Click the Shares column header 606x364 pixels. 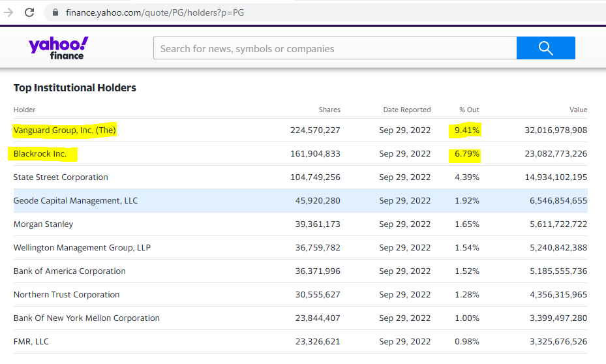pyautogui.click(x=329, y=110)
